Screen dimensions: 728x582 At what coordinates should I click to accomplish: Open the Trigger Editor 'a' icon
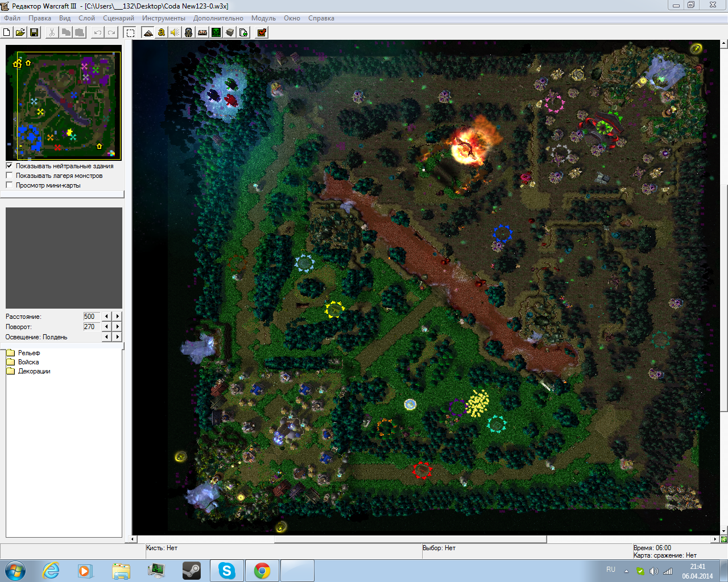162,32
